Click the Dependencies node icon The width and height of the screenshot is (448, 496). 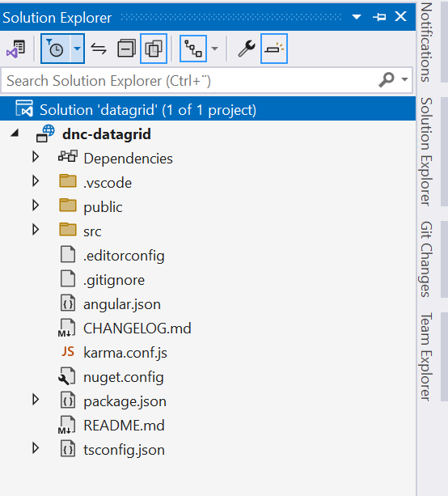coord(68,157)
